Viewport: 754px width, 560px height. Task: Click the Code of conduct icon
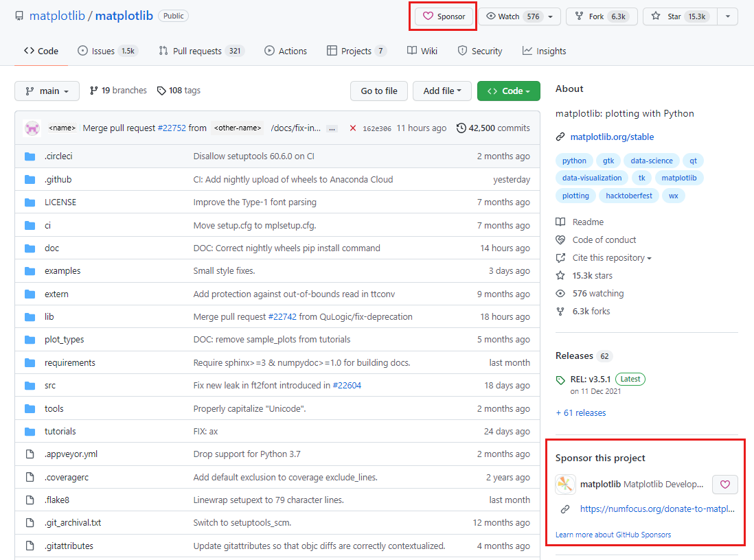pos(562,240)
